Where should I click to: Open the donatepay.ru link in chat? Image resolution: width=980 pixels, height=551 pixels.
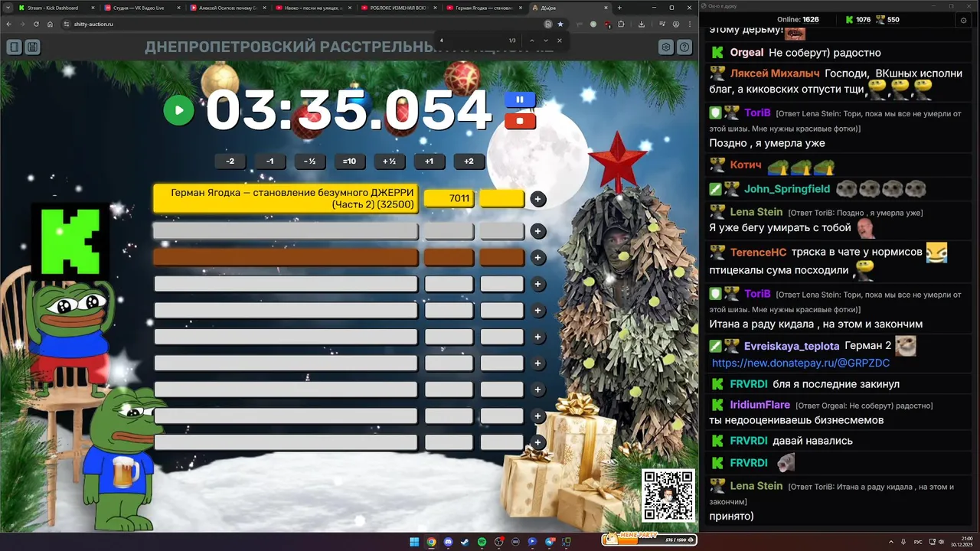pos(801,364)
